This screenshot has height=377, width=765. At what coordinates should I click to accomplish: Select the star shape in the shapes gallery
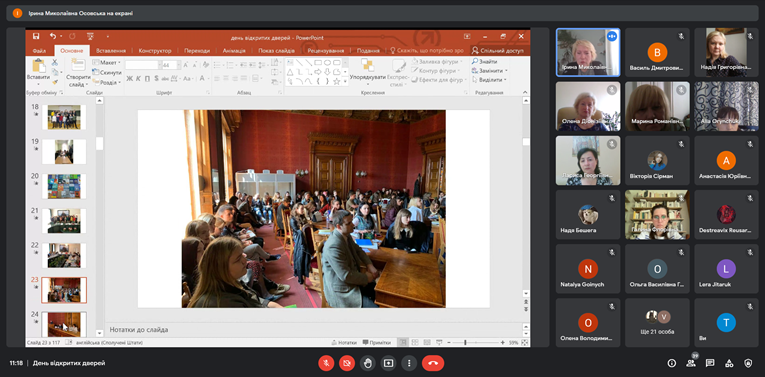pos(336,81)
